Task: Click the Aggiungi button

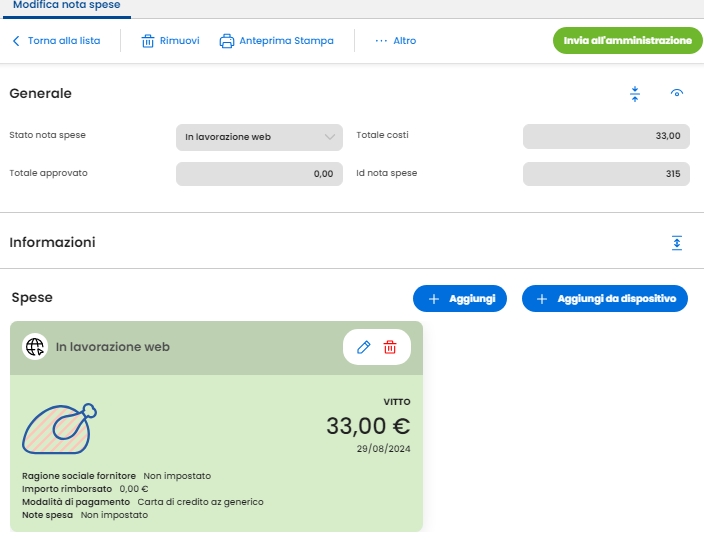Action: coord(460,299)
